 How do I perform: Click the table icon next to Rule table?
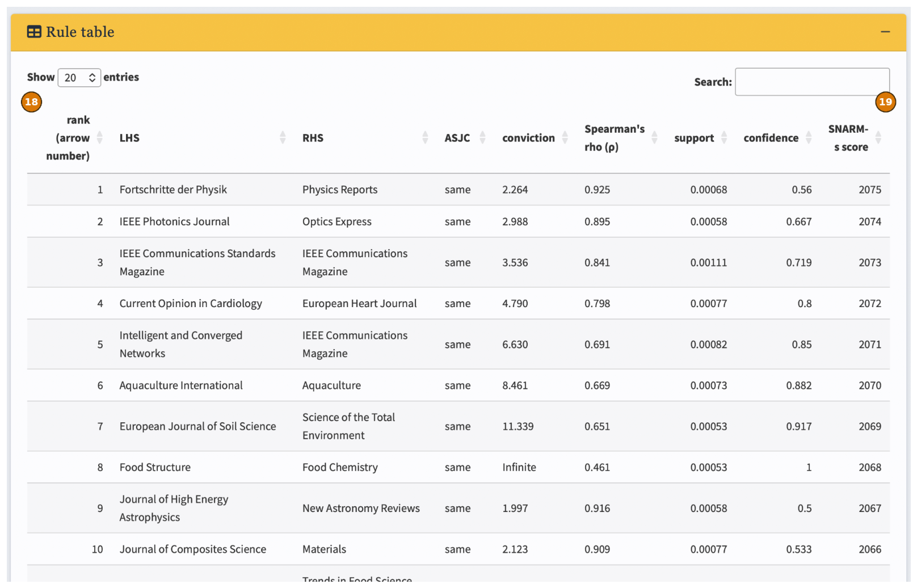coord(34,32)
